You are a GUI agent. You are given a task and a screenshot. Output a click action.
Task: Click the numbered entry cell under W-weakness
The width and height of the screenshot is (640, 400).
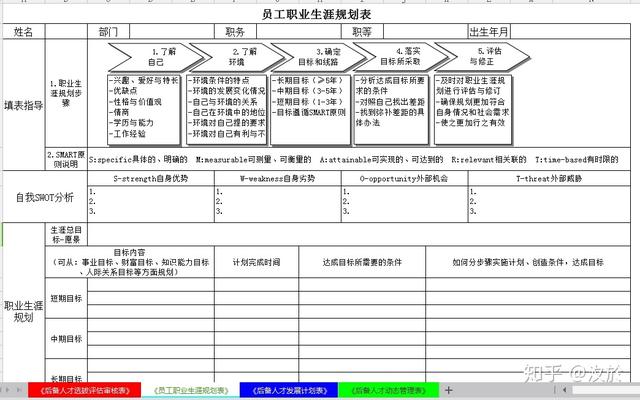(278, 204)
